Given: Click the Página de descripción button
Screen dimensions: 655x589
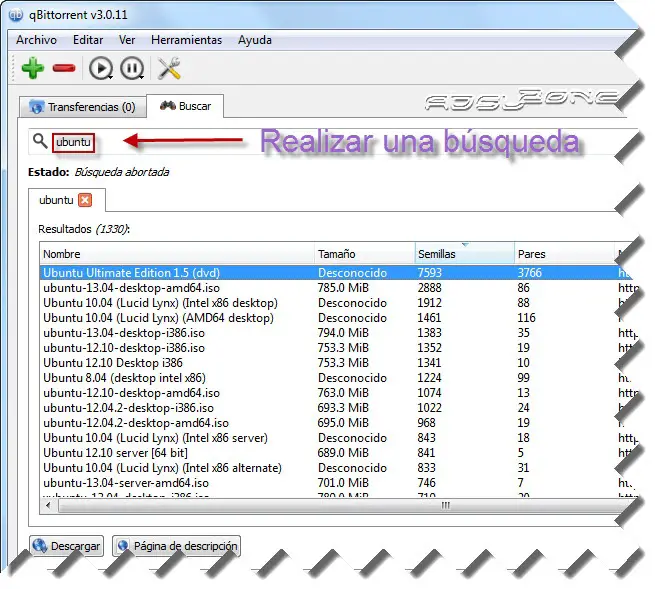Looking at the screenshot, I should pyautogui.click(x=176, y=546).
